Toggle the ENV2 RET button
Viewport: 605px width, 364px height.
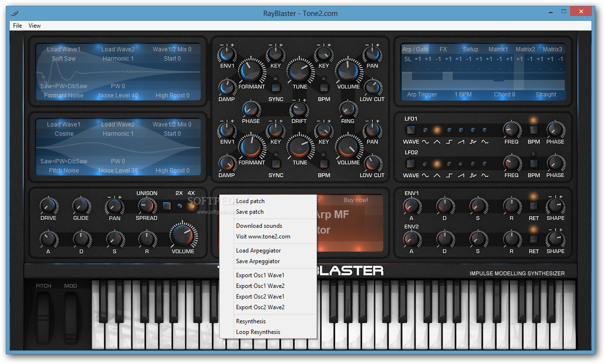coord(534,239)
